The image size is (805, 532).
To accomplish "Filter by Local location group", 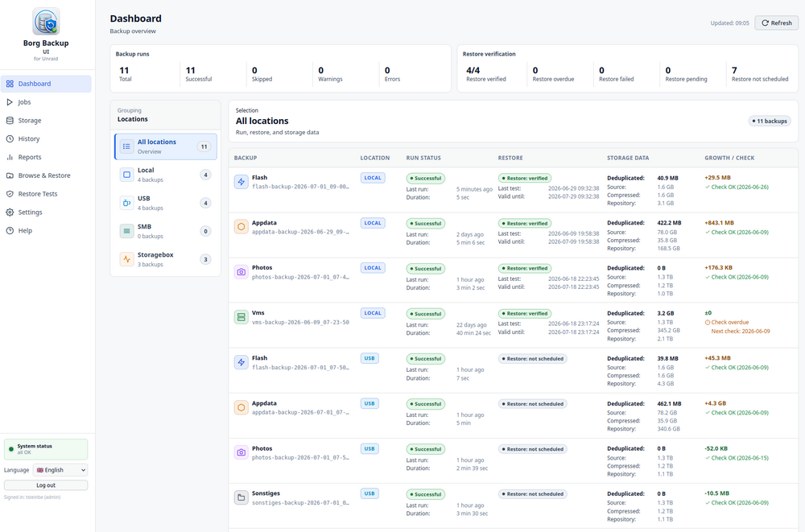I will (165, 175).
